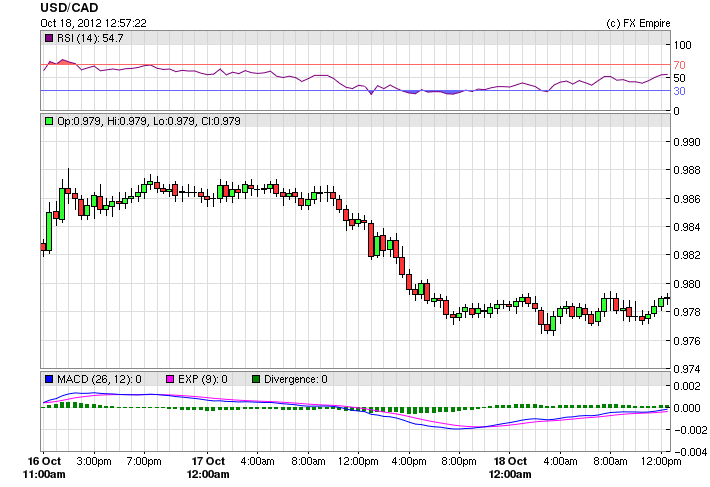Image resolution: width=710 pixels, height=487 pixels.
Task: Click the magenta EXP legend swatch
Action: 170,379
